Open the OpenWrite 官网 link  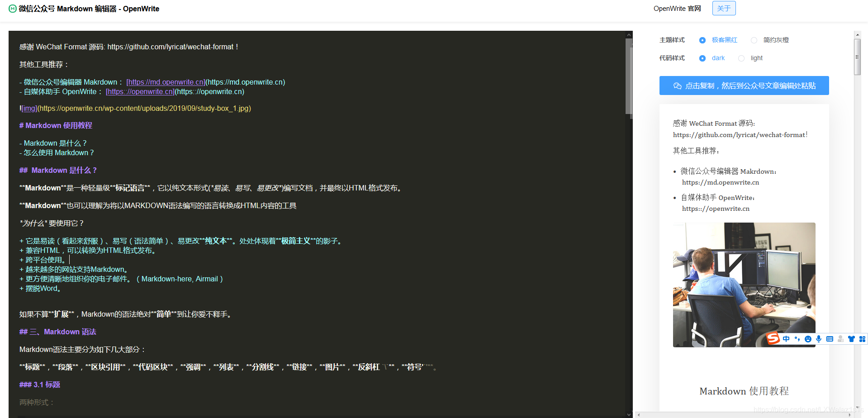pyautogui.click(x=677, y=9)
